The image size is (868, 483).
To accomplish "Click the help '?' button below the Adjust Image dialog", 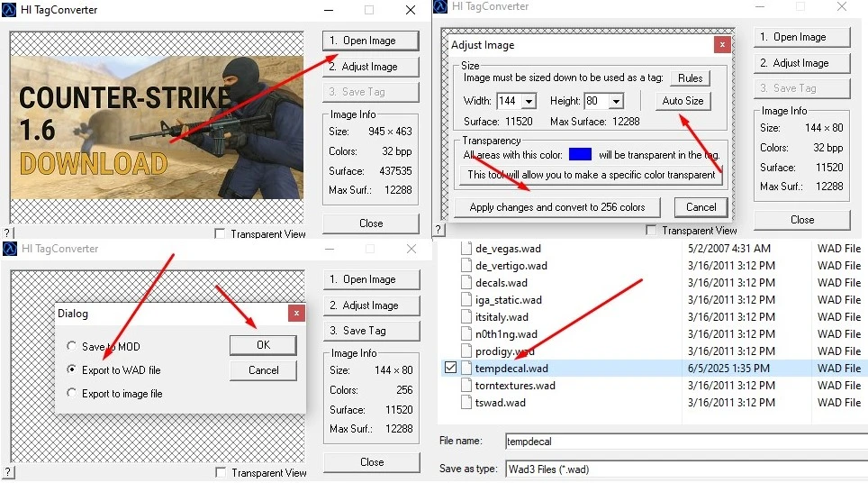I will click(438, 229).
